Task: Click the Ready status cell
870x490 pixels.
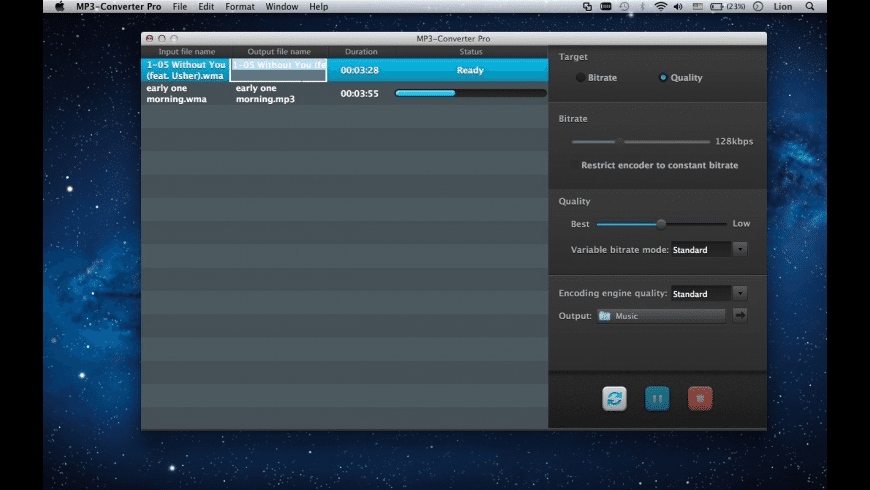Action: [x=471, y=70]
